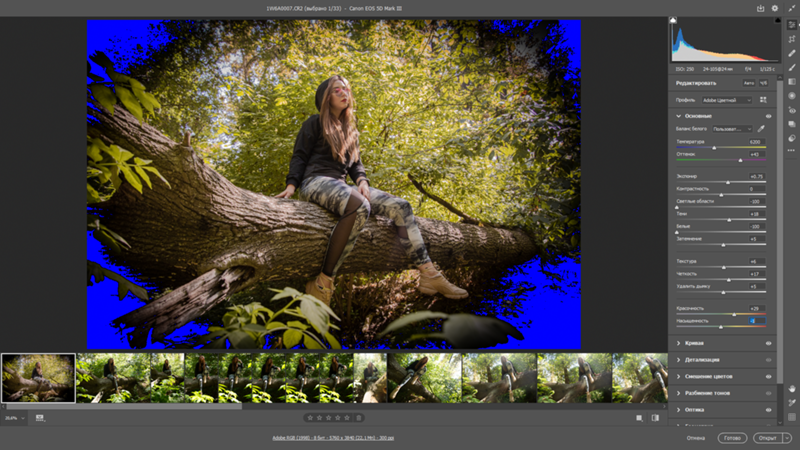Click the Отмена button
Image resolution: width=800 pixels, height=450 pixels.
(x=695, y=438)
